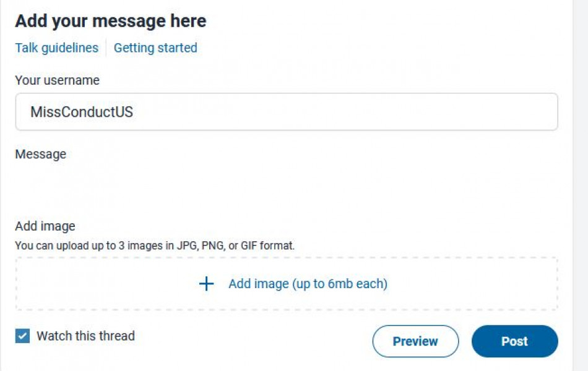Click the 'Your username' field label
This screenshot has width=588, height=371.
click(x=57, y=80)
